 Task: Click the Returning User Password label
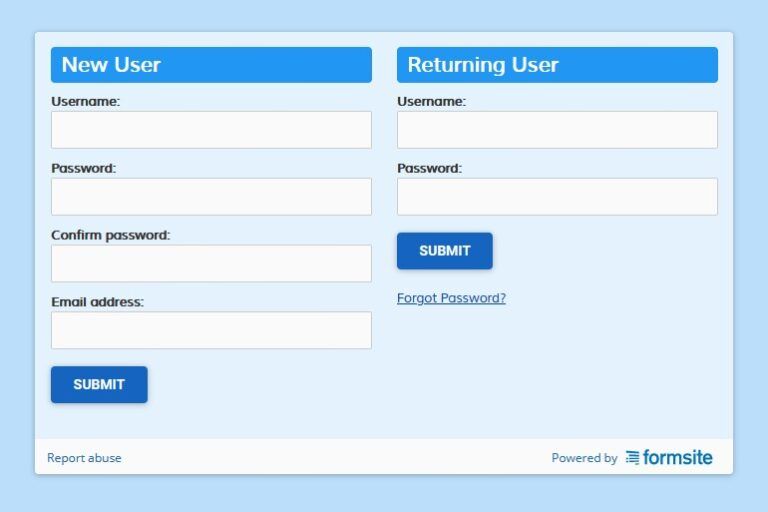(430, 168)
